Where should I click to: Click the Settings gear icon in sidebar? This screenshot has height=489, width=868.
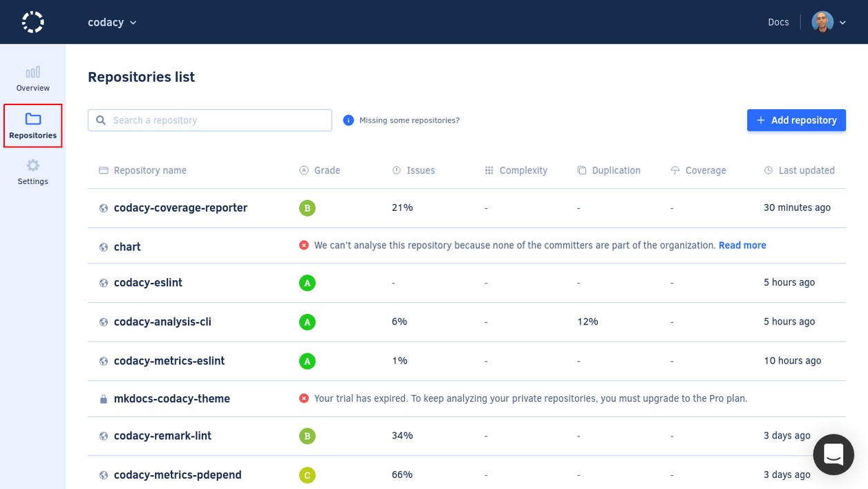pos(32,165)
